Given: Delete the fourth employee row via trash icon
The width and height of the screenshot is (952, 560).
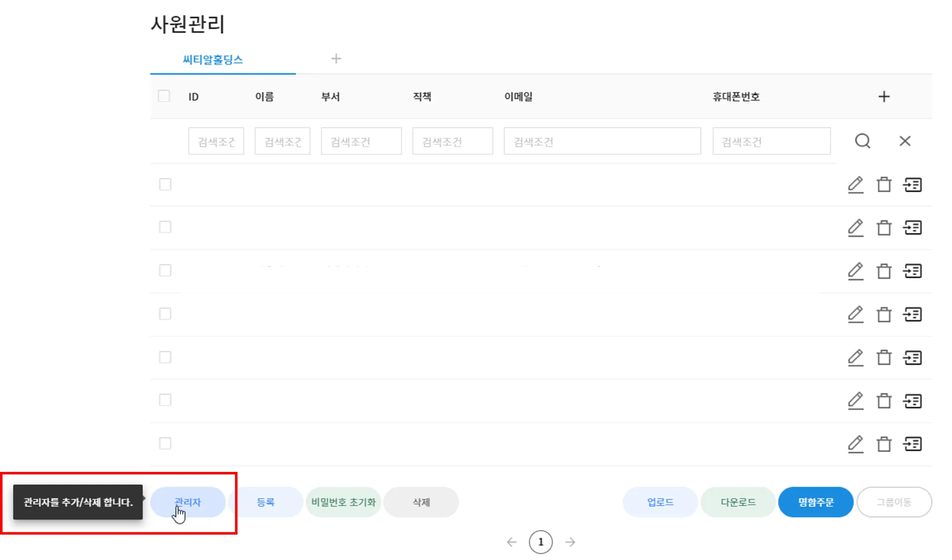Looking at the screenshot, I should click(x=884, y=314).
